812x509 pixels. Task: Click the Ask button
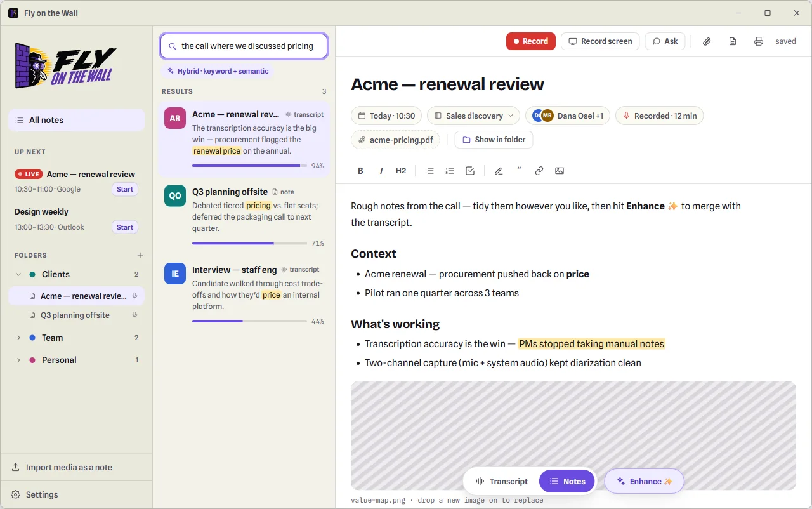click(665, 41)
